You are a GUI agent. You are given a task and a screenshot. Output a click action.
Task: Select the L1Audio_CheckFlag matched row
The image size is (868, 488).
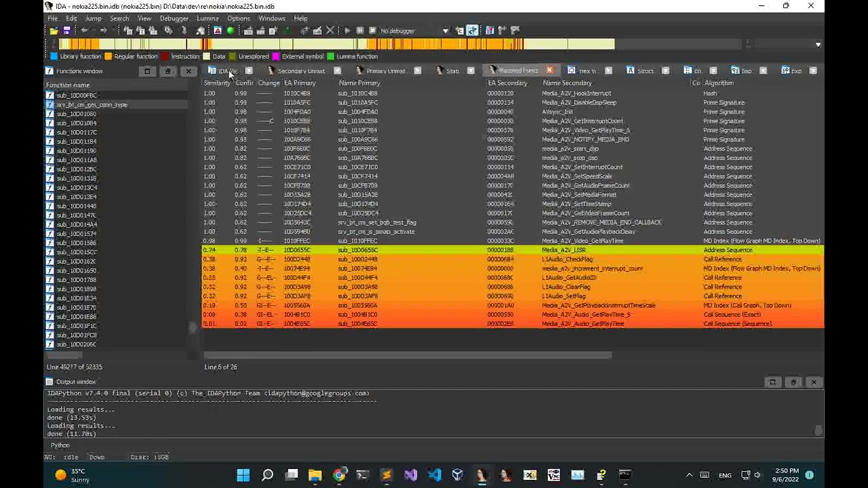[513, 260]
